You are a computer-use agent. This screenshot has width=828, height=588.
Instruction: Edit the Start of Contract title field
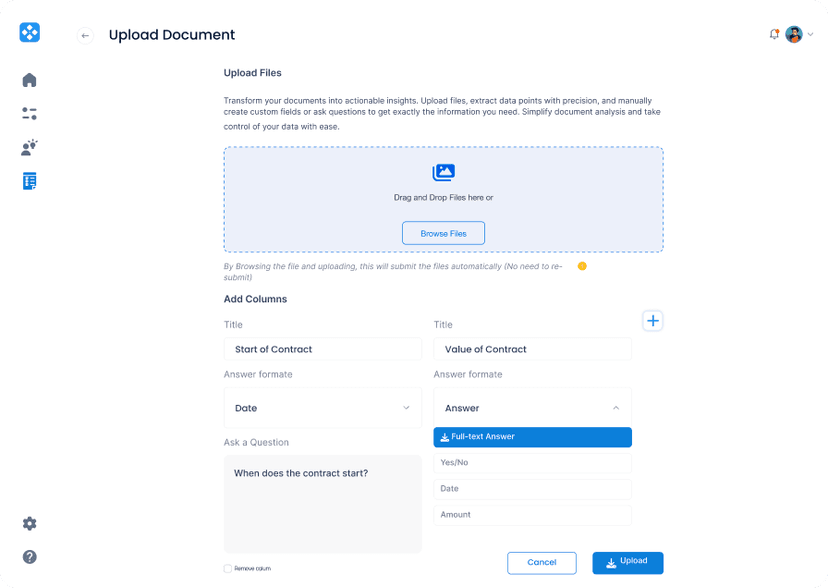point(323,349)
